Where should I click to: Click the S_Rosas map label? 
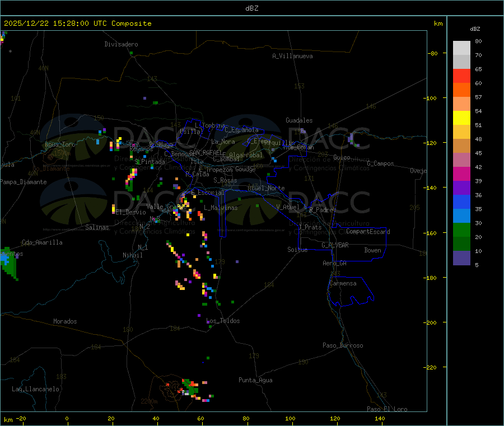click(225, 180)
